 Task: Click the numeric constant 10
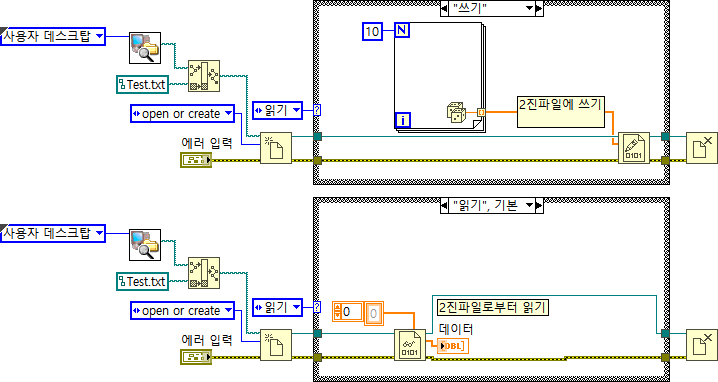[x=372, y=32]
